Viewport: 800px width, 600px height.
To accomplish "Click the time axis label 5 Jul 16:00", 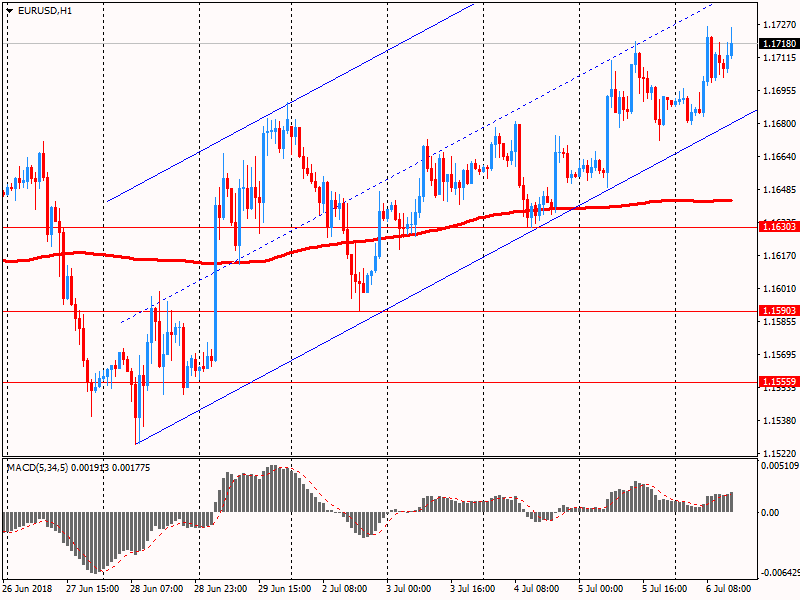I will (665, 589).
